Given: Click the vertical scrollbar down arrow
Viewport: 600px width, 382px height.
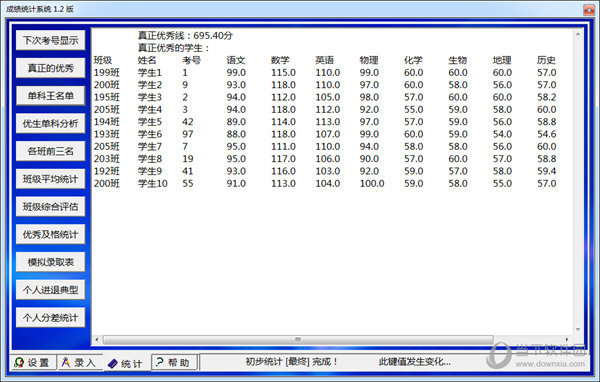Looking at the screenshot, I should click(x=578, y=329).
